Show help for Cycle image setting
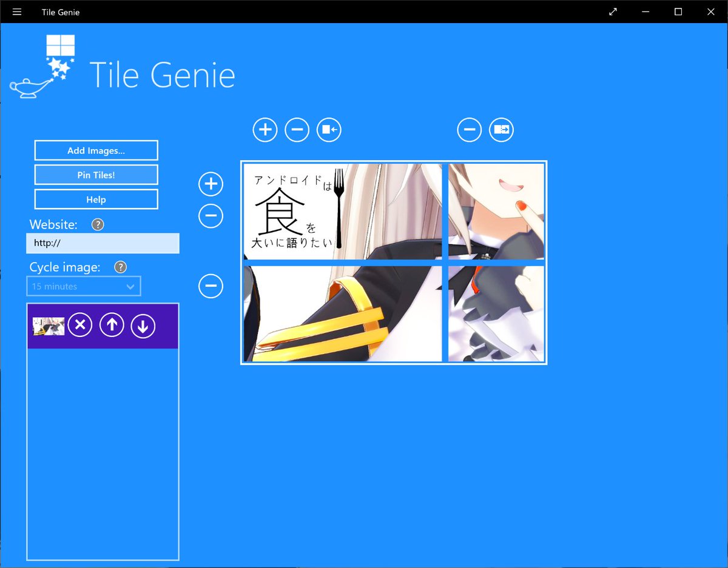 (x=121, y=267)
